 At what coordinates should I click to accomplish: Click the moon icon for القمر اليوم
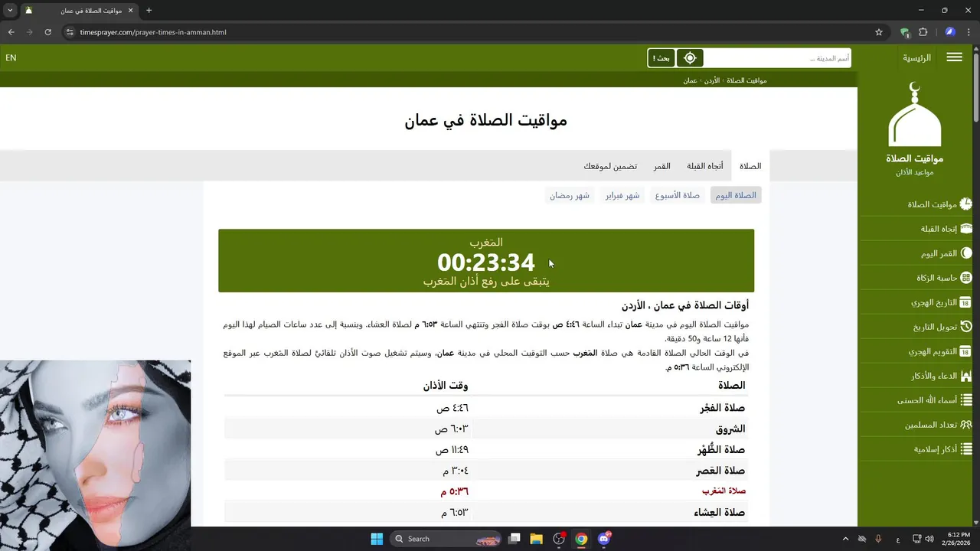966,253
